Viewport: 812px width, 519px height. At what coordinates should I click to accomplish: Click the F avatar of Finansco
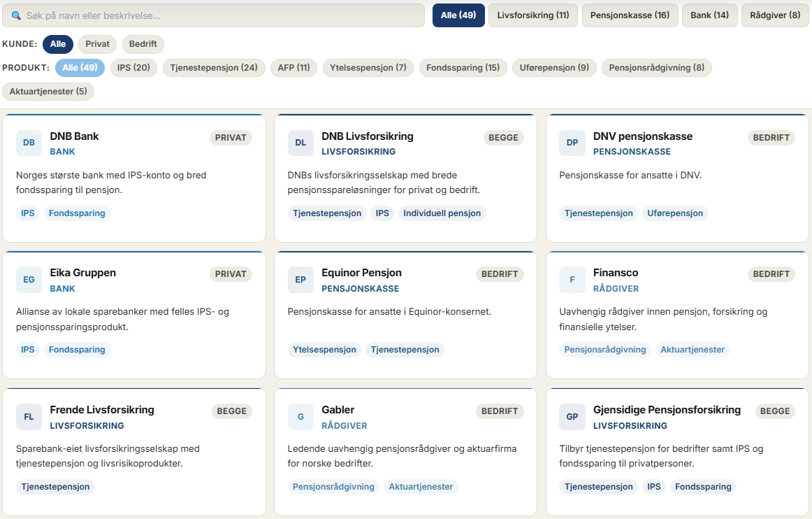coord(572,280)
